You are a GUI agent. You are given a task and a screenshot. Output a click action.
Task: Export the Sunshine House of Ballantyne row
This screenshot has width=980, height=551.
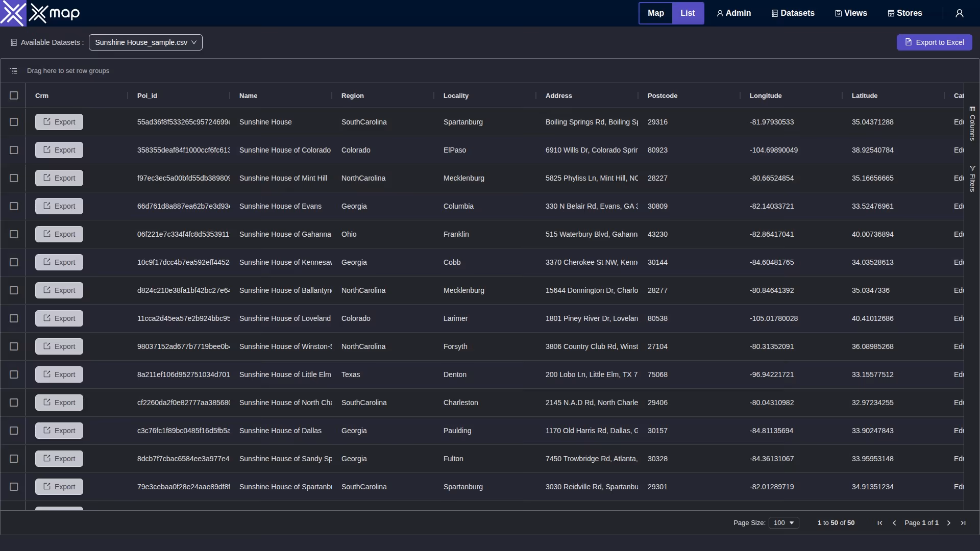tap(59, 290)
